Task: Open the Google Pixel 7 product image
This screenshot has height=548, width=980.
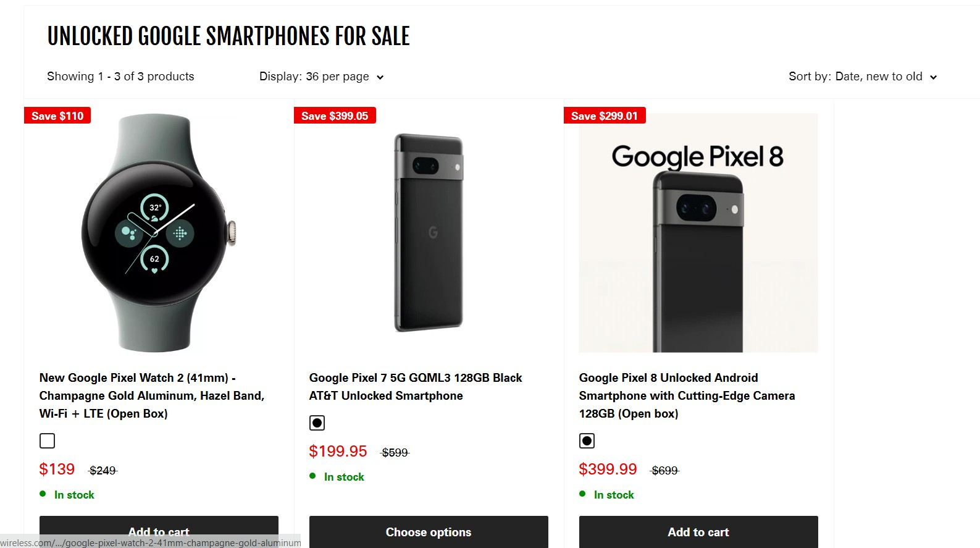Action: 428,233
